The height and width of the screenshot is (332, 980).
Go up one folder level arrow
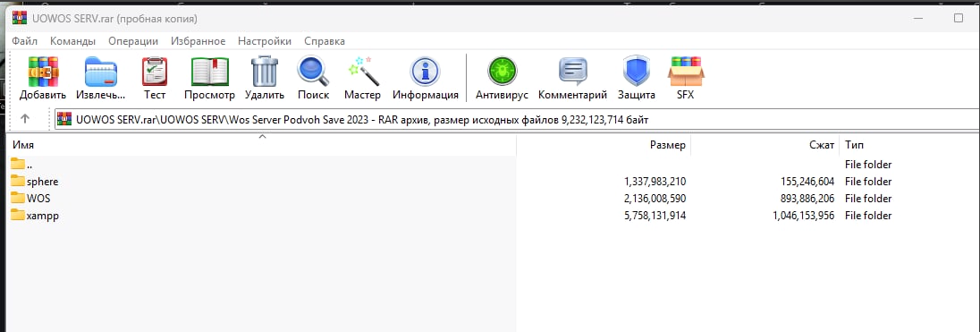(25, 118)
